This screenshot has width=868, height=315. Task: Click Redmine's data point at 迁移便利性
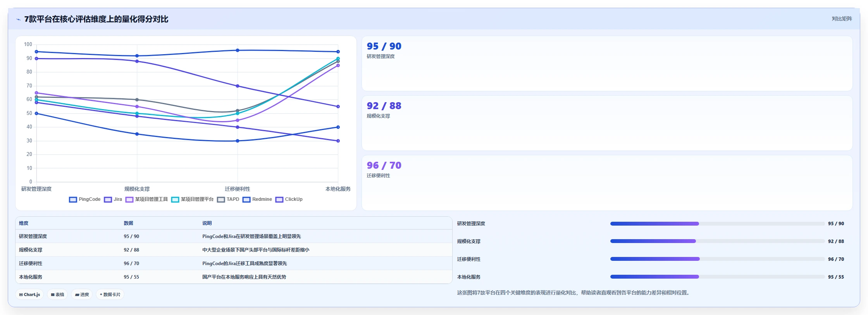tap(238, 141)
